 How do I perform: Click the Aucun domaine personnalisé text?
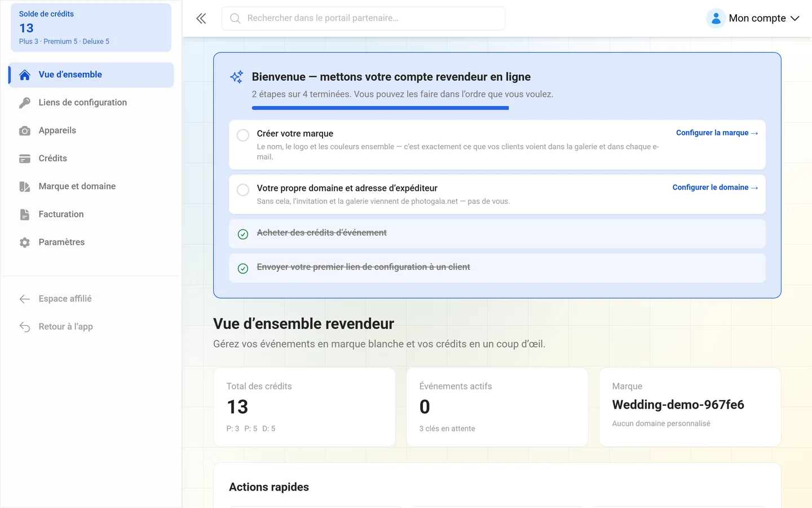pos(661,423)
